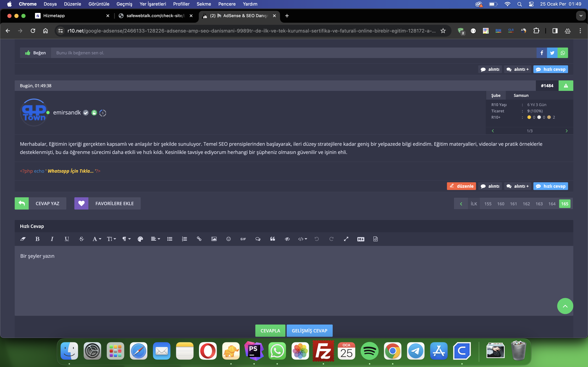Open the text color palette
This screenshot has height=367, width=588.
pos(140,239)
